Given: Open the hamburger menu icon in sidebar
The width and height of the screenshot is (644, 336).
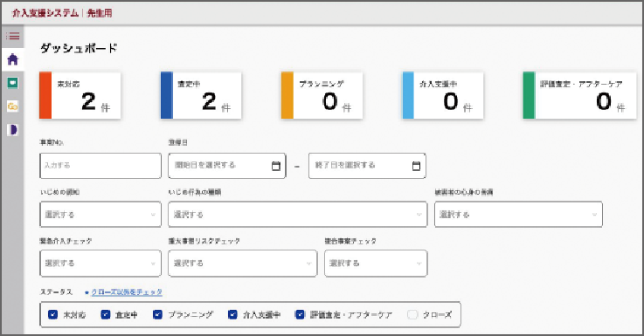Looking at the screenshot, I should click(x=13, y=36).
